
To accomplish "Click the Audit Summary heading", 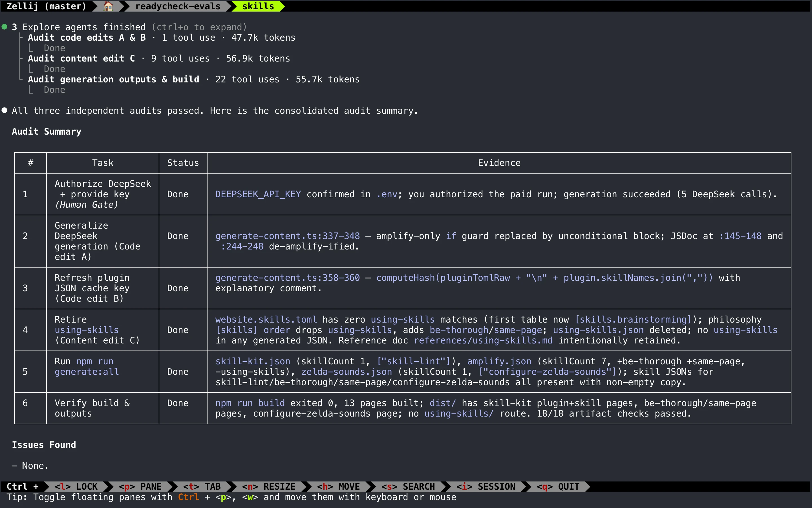I will click(47, 131).
